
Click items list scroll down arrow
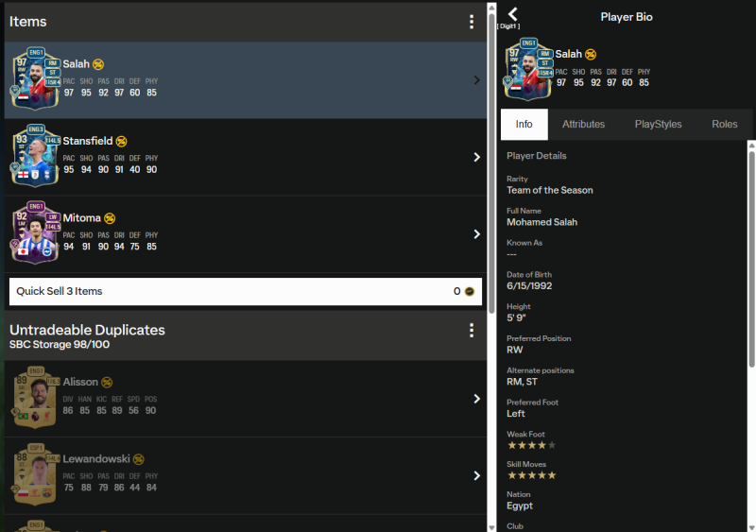pyautogui.click(x=491, y=527)
